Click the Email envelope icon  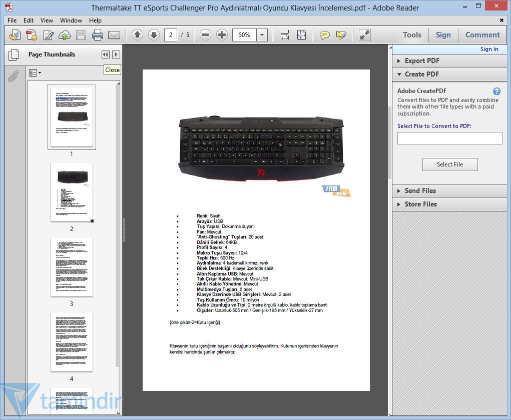click(114, 35)
